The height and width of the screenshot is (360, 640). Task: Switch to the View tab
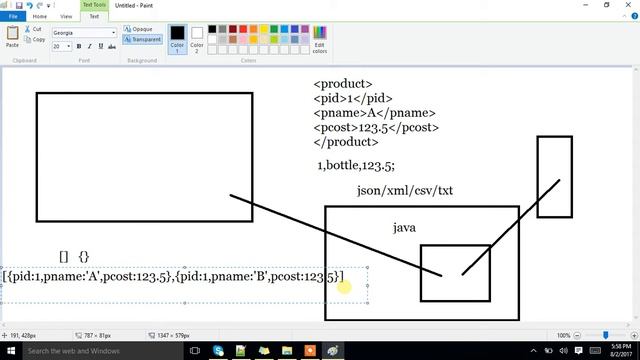(66, 16)
